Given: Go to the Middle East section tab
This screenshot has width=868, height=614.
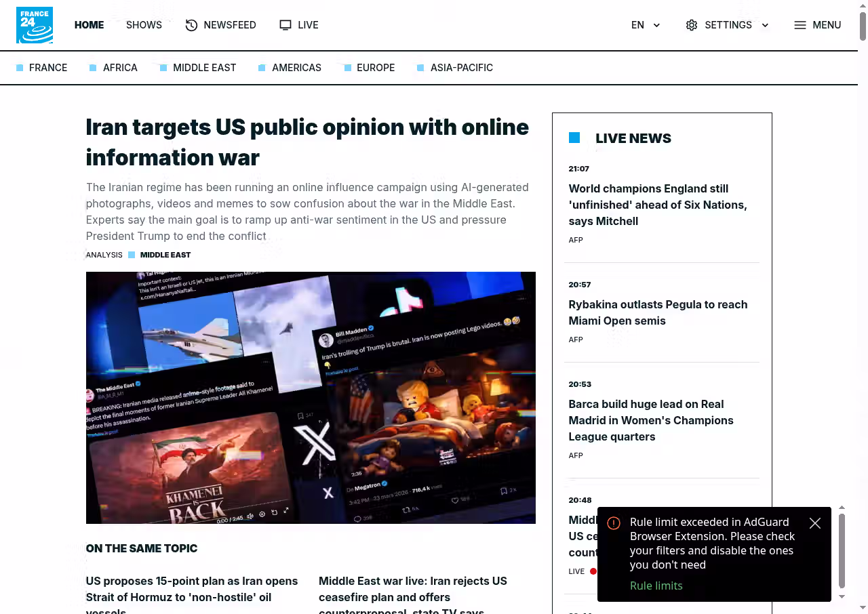Looking at the screenshot, I should click(204, 68).
